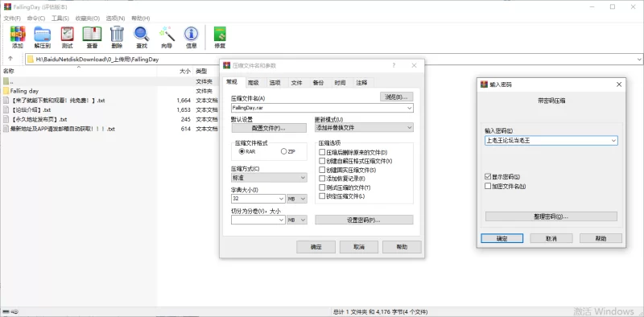Select RAR archive format

242,151
